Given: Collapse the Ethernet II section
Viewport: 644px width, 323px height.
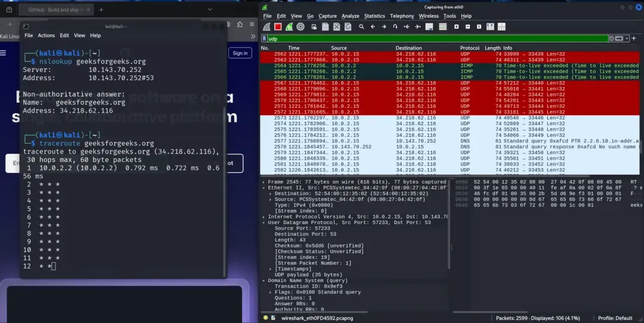Looking at the screenshot, I should pos(264,188).
